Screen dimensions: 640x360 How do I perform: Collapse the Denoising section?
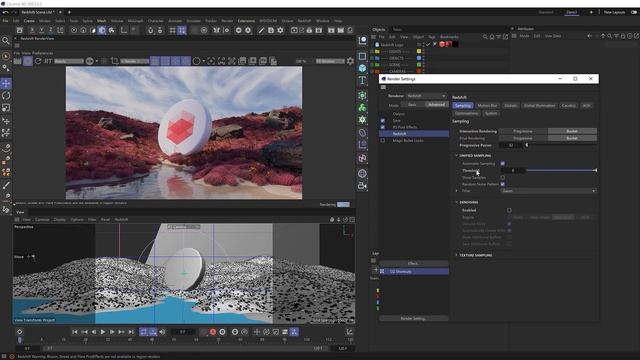coord(456,202)
